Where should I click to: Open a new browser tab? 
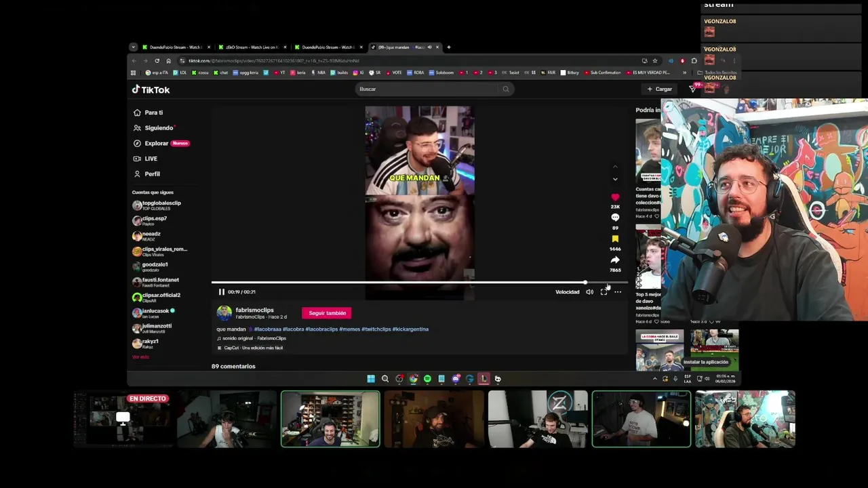tap(448, 47)
